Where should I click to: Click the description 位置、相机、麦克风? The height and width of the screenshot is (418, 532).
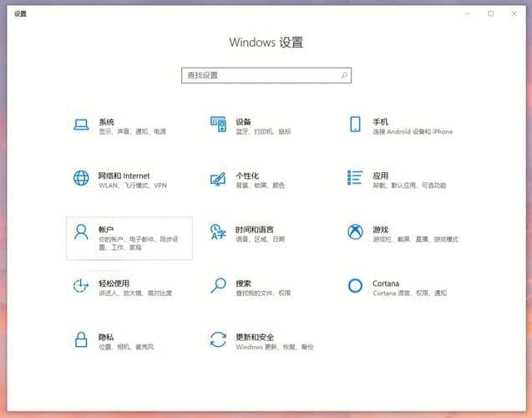point(126,347)
